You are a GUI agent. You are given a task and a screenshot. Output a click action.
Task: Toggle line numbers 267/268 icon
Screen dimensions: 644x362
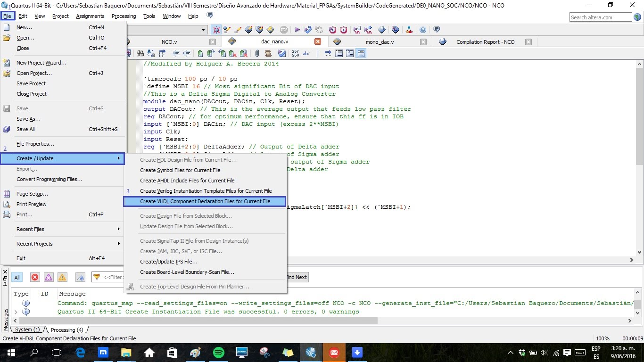tap(295, 53)
